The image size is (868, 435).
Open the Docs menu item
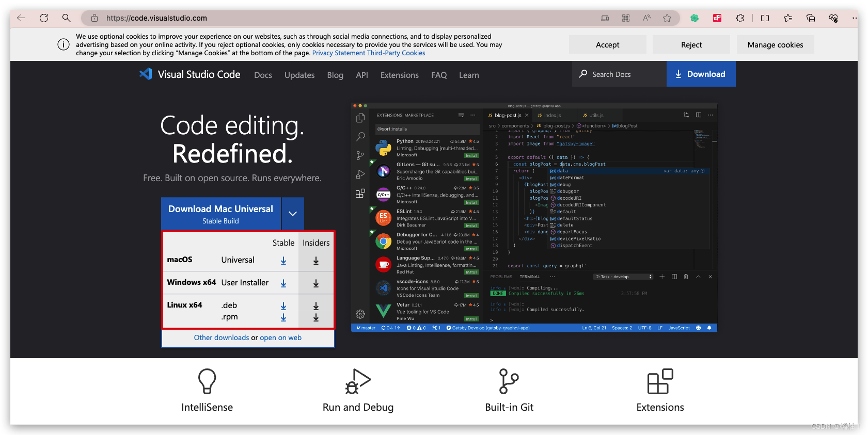(263, 75)
